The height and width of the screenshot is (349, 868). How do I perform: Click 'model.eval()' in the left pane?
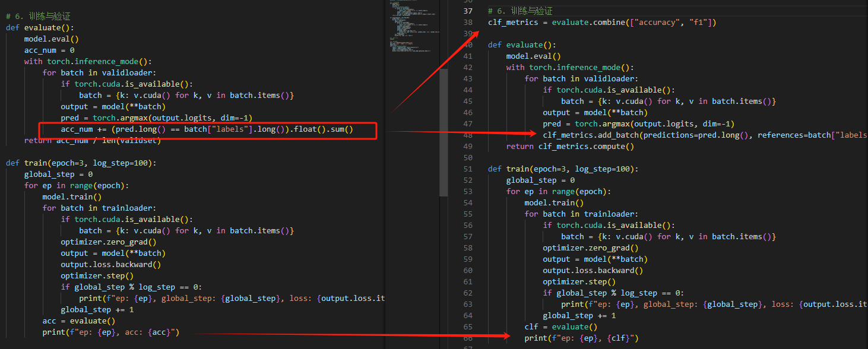click(52, 39)
